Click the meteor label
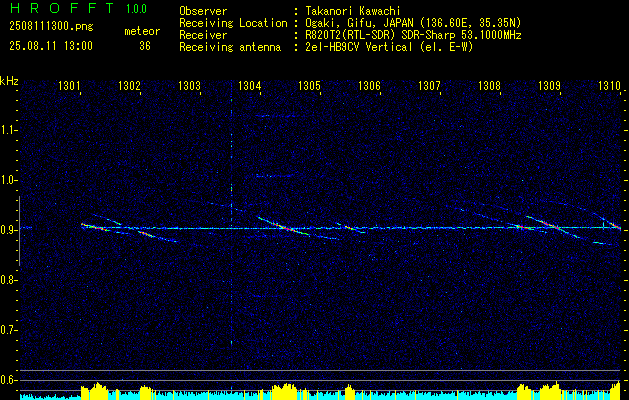The height and width of the screenshot is (400, 629). [142, 31]
